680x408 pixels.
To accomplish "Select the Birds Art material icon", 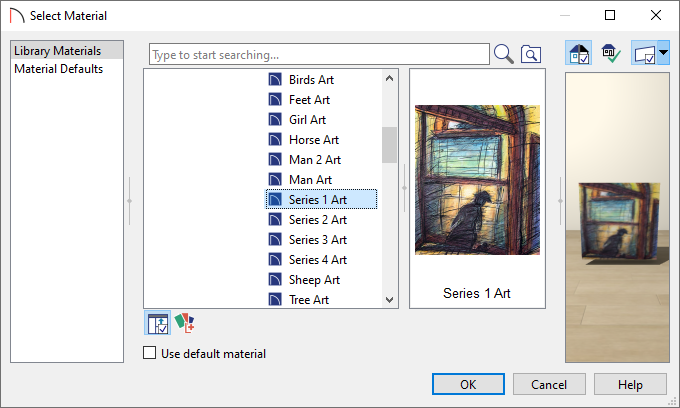I will click(275, 80).
